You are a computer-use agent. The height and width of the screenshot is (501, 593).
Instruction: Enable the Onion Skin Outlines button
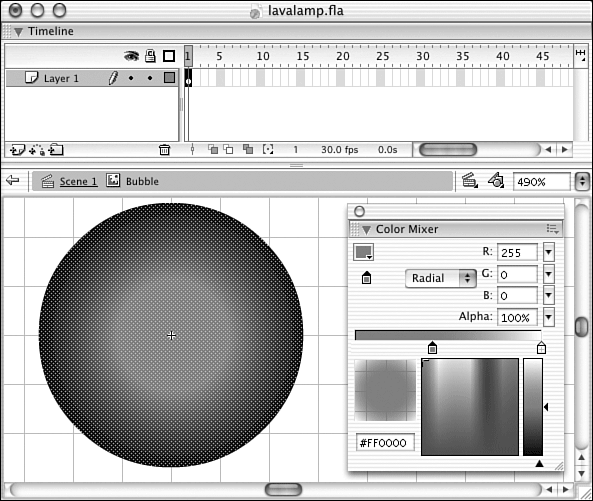pyautogui.click(x=228, y=150)
